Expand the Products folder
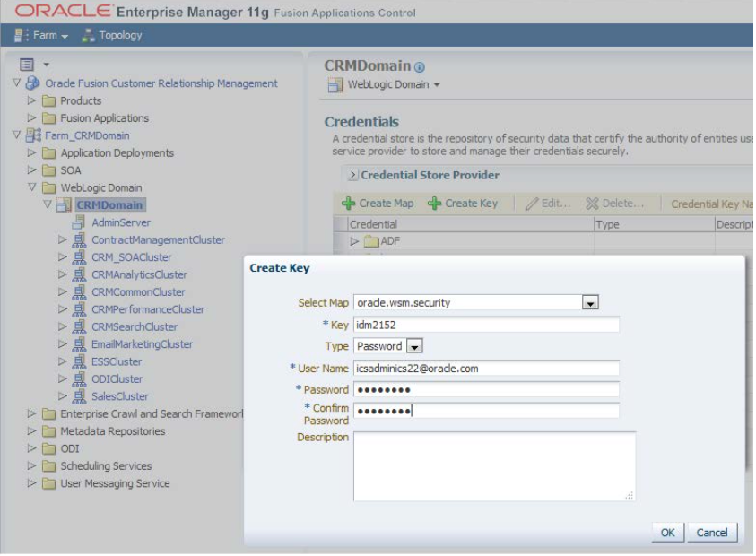The image size is (756, 556). click(31, 100)
